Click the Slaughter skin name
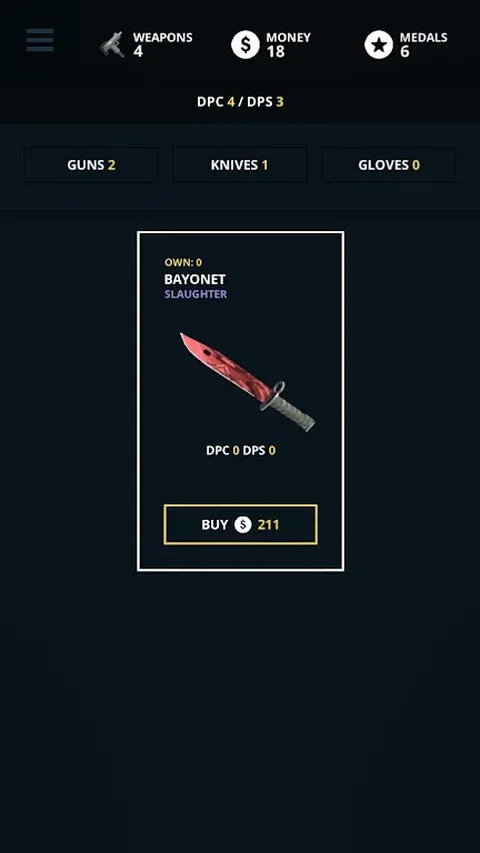This screenshot has height=853, width=480. (195, 294)
